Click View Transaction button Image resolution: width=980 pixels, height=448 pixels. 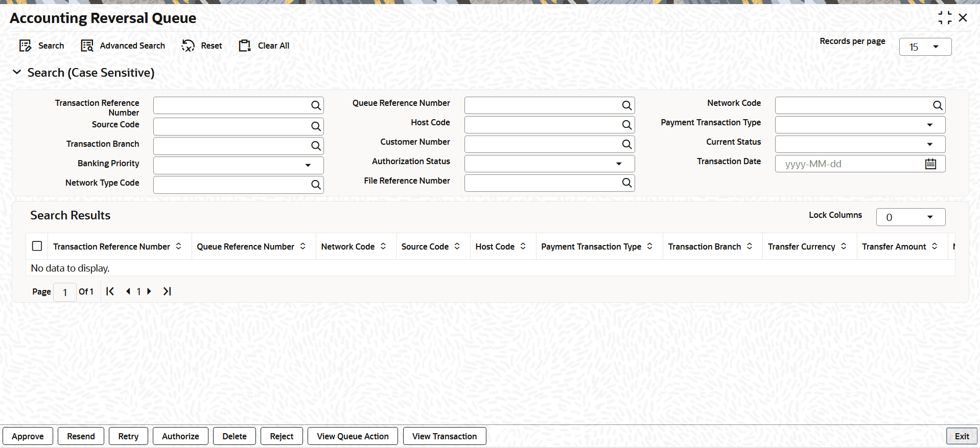[445, 436]
